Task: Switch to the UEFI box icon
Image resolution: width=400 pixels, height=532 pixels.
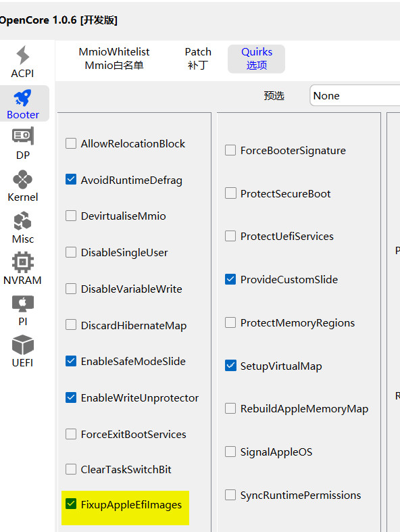Action: tap(23, 345)
